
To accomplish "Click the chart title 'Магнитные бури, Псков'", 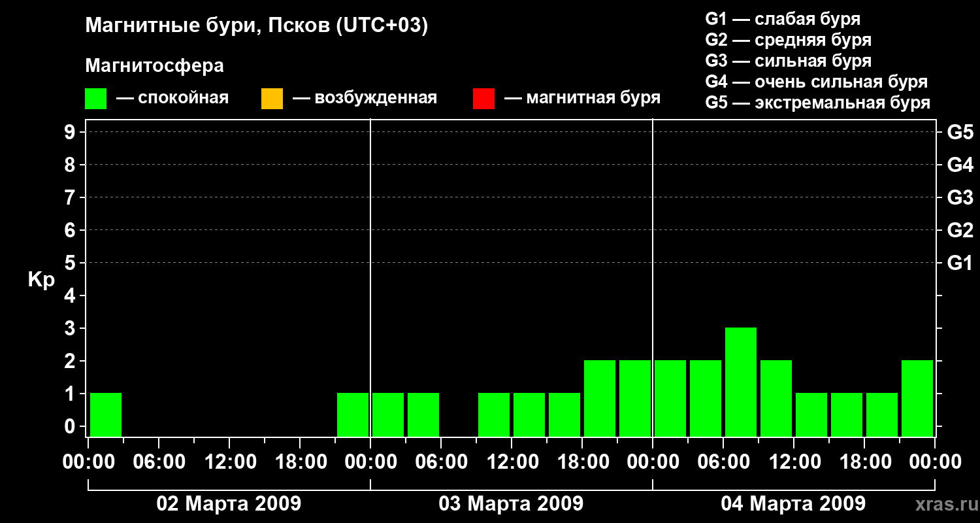I will (x=256, y=26).
